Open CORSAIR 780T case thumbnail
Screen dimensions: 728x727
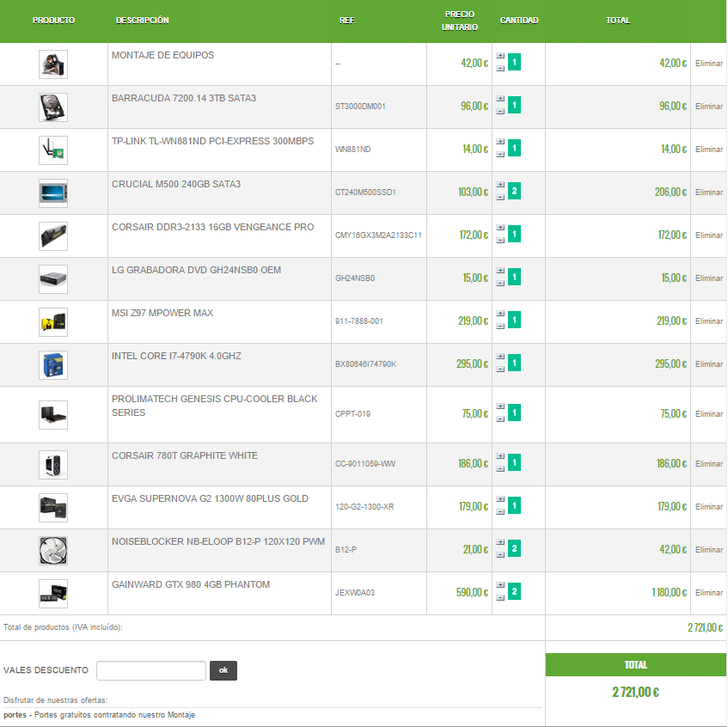(53, 465)
